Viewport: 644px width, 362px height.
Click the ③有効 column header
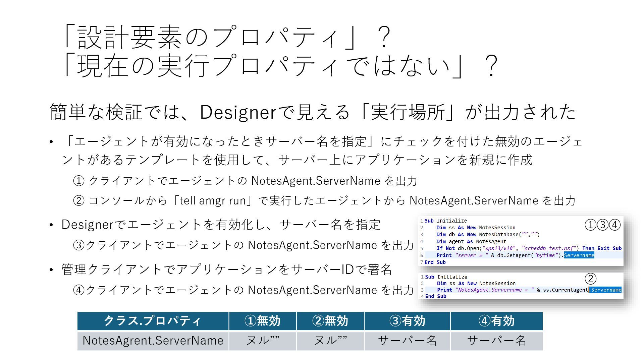(x=407, y=321)
